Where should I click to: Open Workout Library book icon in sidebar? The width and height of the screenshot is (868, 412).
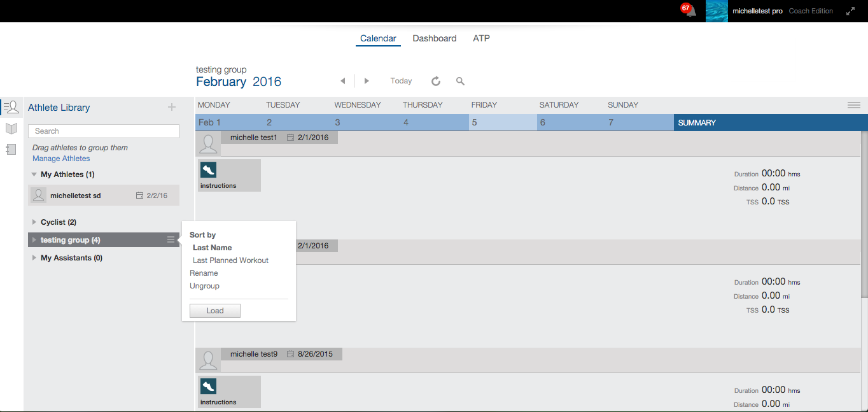[x=11, y=129]
